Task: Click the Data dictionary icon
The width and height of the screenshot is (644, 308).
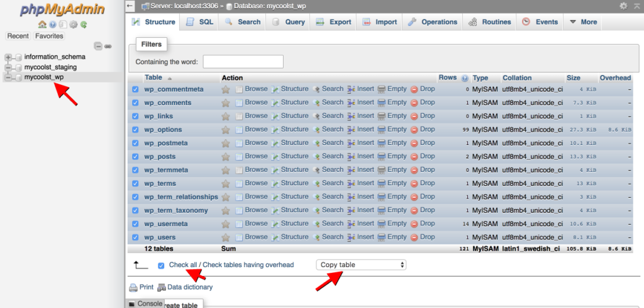Action: tap(162, 287)
